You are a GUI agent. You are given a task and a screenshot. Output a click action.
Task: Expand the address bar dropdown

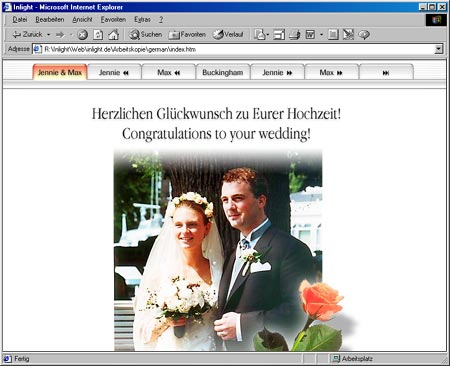[439, 49]
